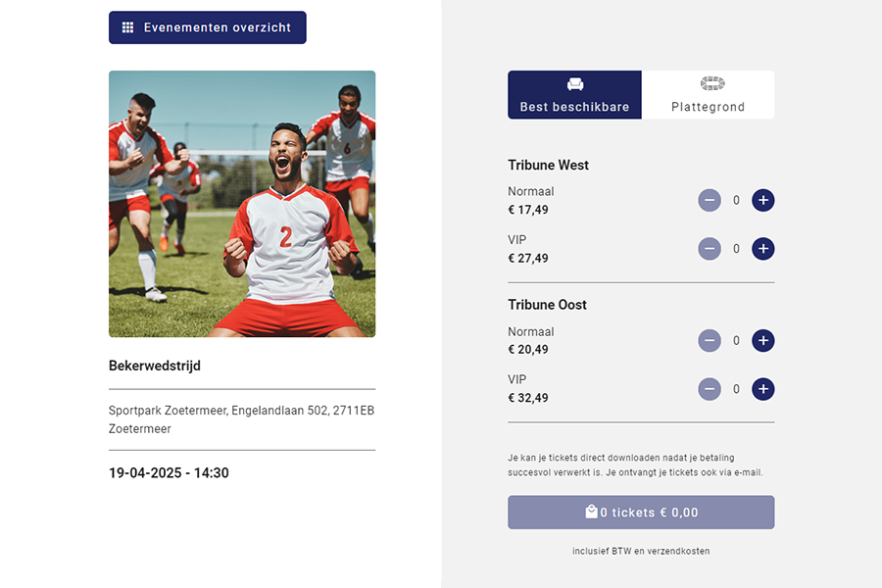Increase Tribune West Normaal ticket quantity
Viewport: 882px width, 588px height.
762,201
